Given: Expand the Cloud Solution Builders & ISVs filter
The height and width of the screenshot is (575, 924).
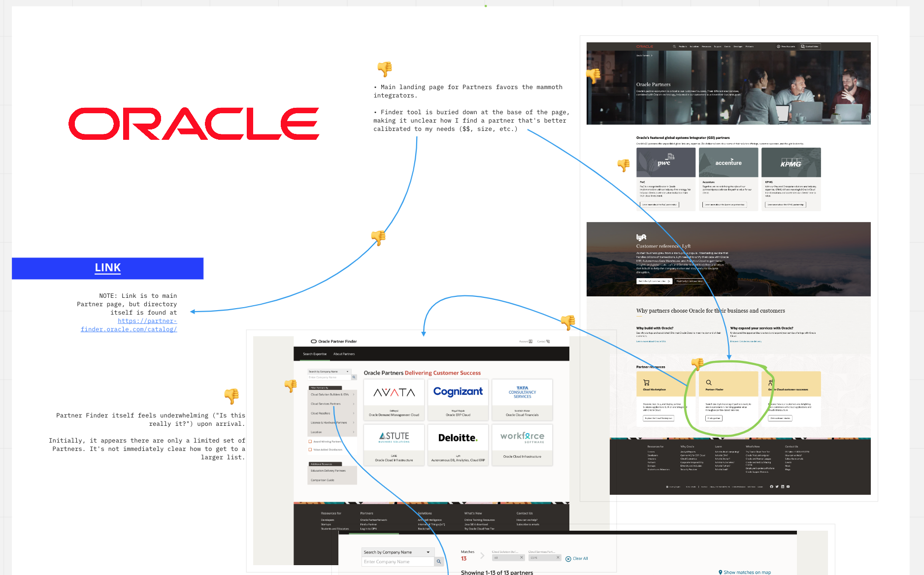Looking at the screenshot, I should pyautogui.click(x=332, y=394).
